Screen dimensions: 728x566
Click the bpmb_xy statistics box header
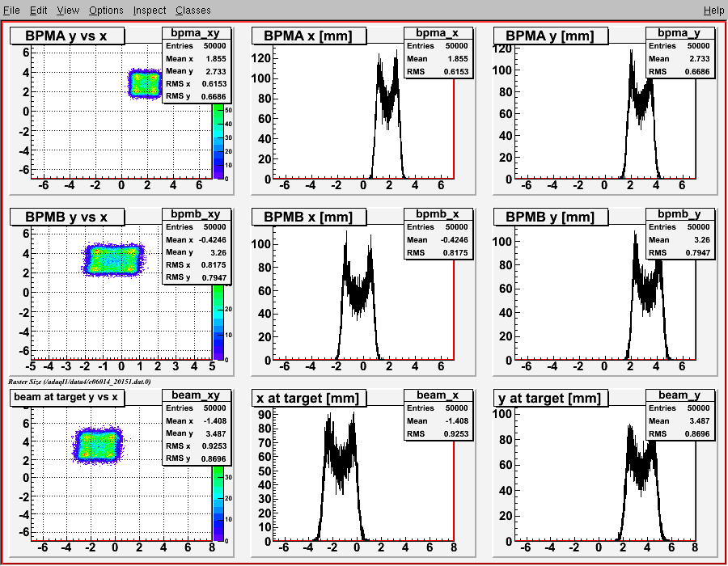(196, 214)
